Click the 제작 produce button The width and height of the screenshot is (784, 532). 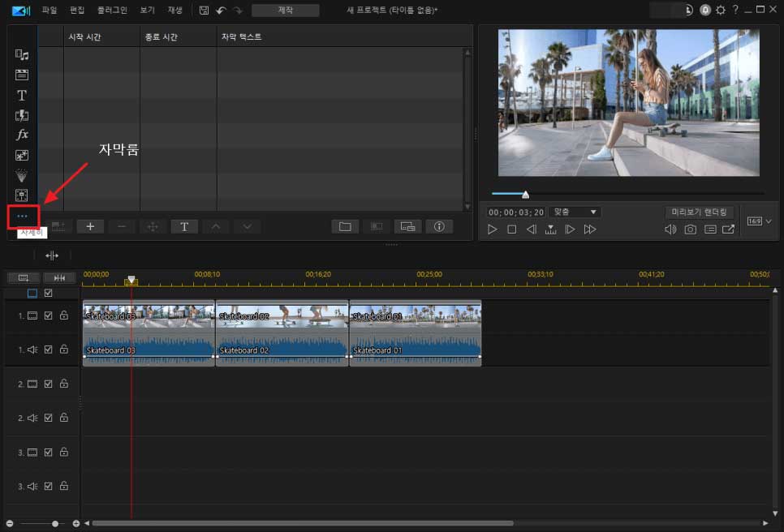point(286,10)
